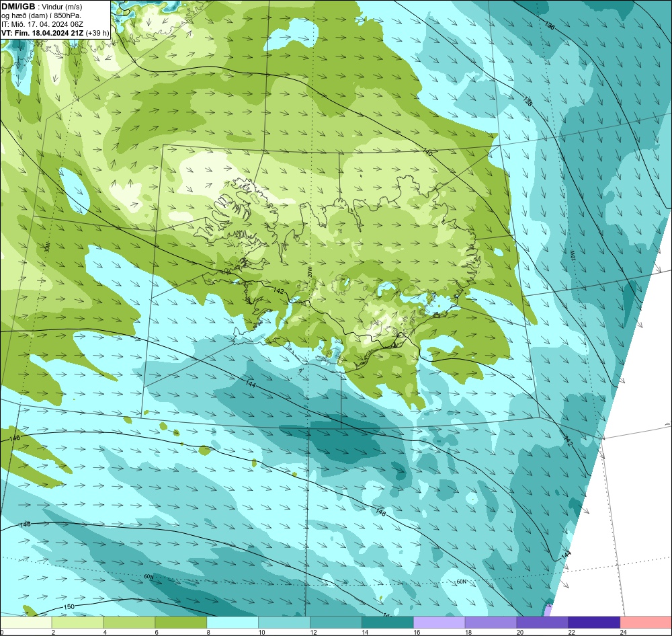The height and width of the screenshot is (636, 672).
Task: Click the '136' contour label
Action: 550,26
